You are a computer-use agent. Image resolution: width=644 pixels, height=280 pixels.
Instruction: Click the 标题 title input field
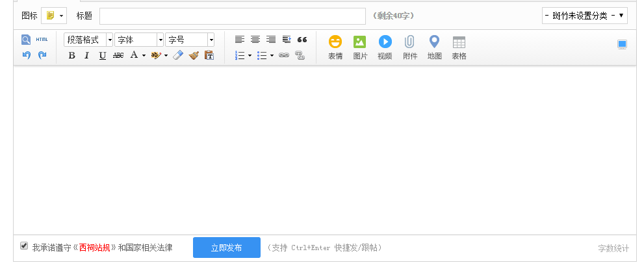click(232, 16)
